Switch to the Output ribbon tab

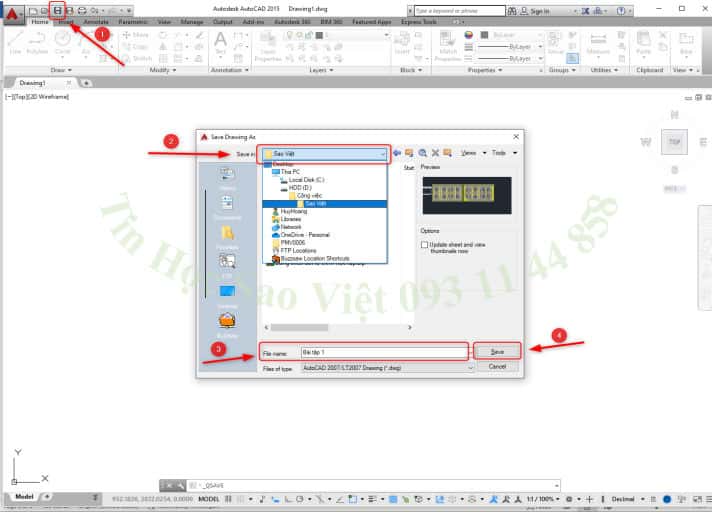pyautogui.click(x=222, y=21)
